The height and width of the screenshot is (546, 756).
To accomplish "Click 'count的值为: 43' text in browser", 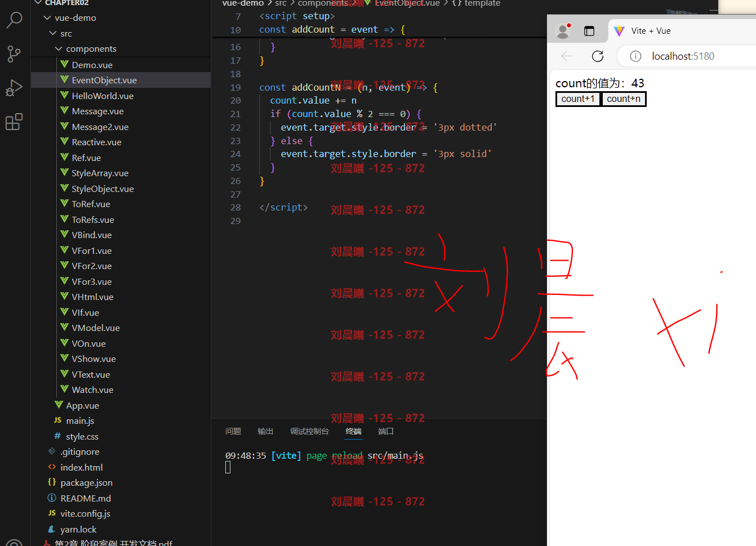I will [599, 83].
